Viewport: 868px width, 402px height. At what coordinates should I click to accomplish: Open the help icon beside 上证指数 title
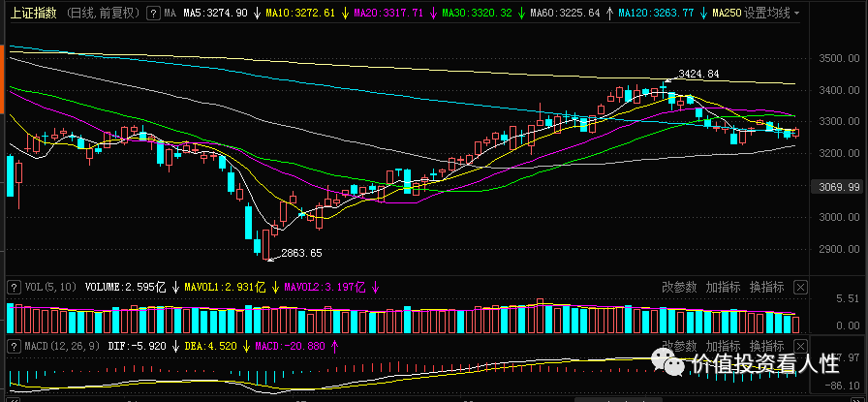(154, 14)
